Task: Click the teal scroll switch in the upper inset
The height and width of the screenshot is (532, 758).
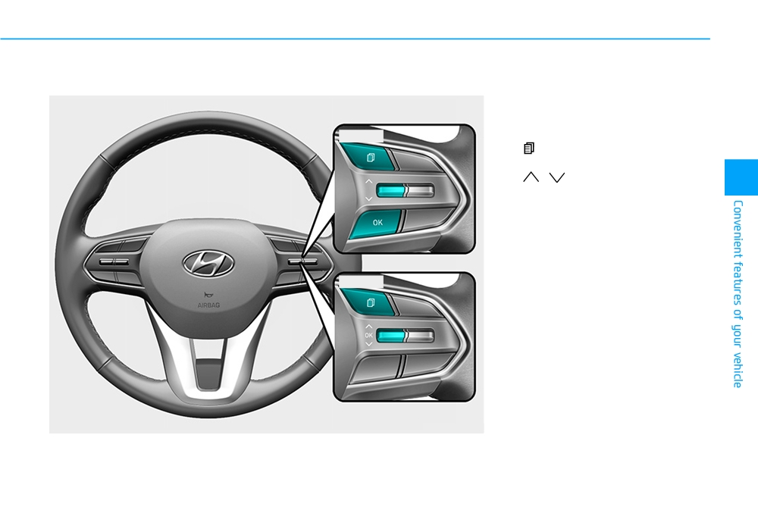Action: point(390,190)
